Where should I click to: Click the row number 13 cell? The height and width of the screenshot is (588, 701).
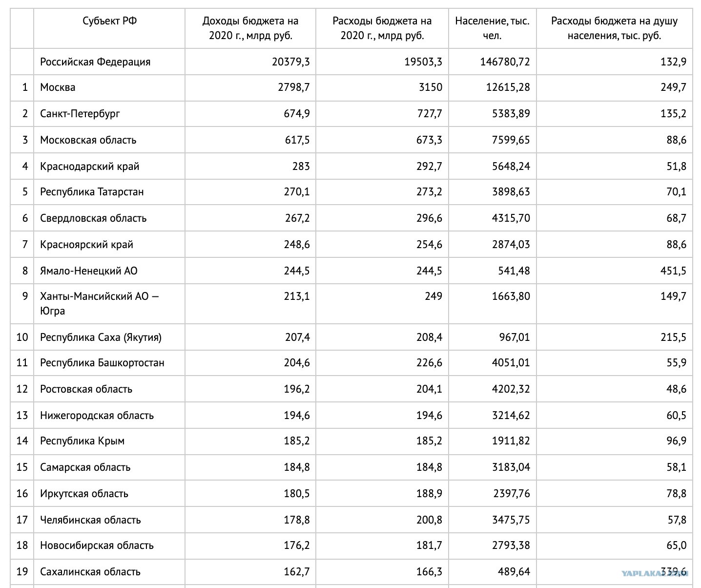pyautogui.click(x=22, y=416)
